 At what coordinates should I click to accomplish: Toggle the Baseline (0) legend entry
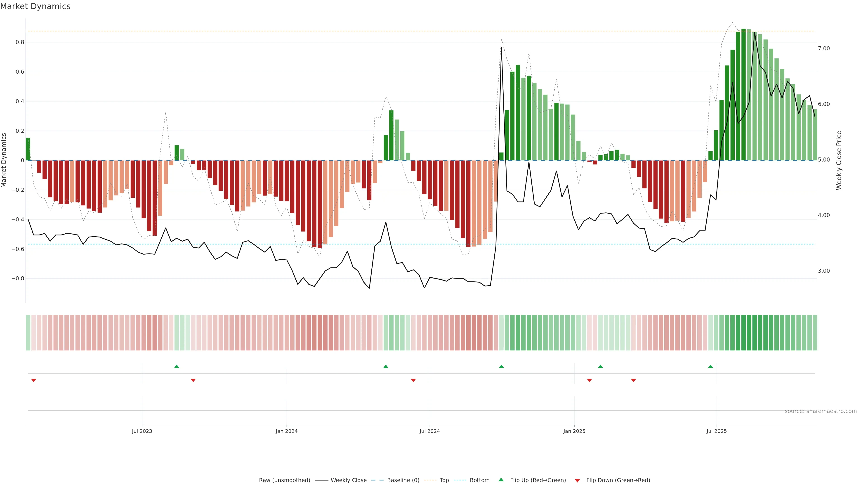pos(403,480)
